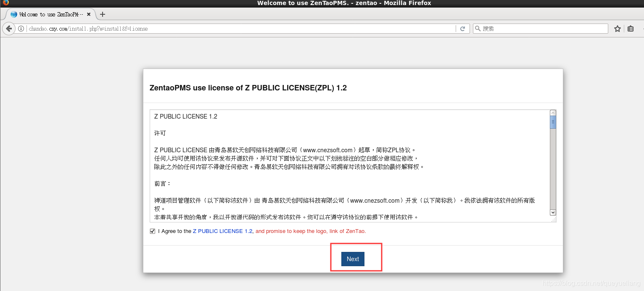This screenshot has height=291, width=644.
Task: Uncheck the I Agree license checkbox
Action: pos(153,231)
